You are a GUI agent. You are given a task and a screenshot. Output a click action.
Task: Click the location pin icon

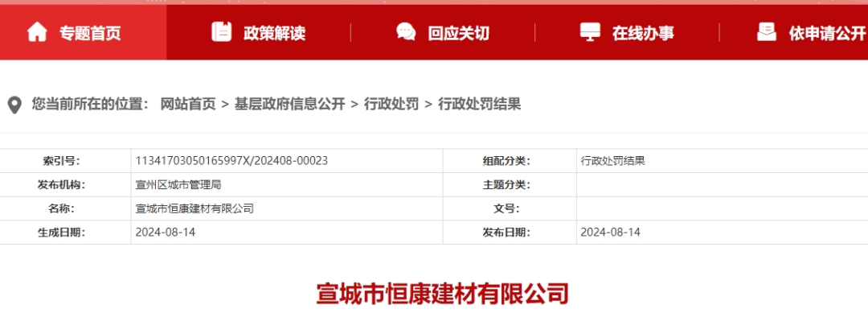point(14,105)
